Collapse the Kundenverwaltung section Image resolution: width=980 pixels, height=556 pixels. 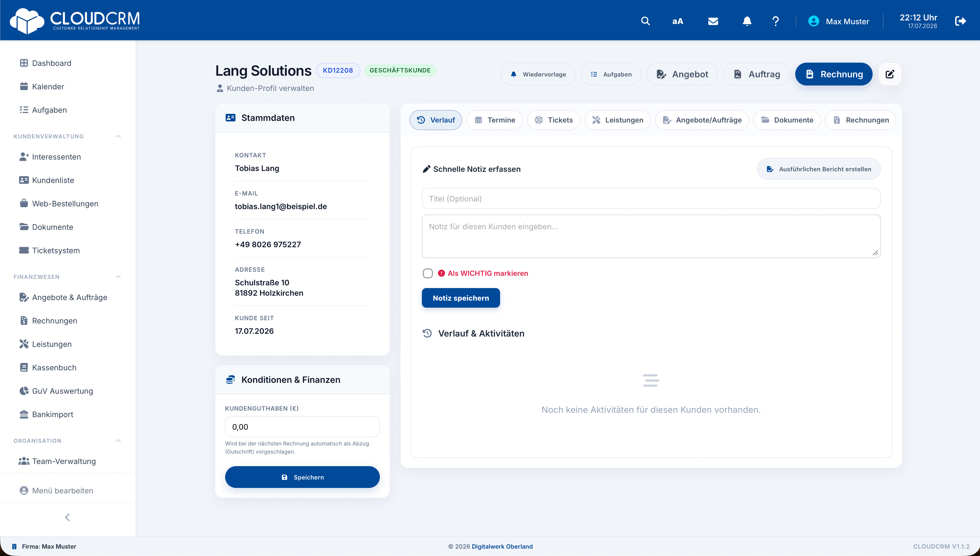(x=118, y=136)
